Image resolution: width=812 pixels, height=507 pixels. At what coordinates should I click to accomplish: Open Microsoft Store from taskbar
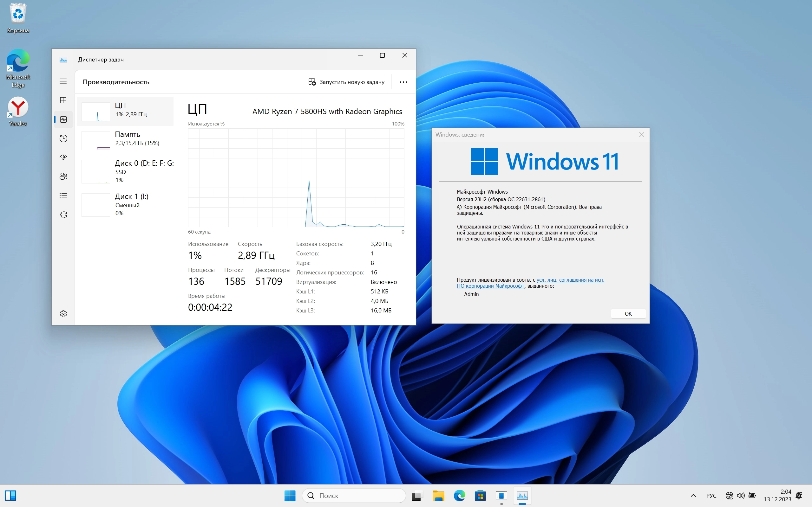tap(480, 496)
